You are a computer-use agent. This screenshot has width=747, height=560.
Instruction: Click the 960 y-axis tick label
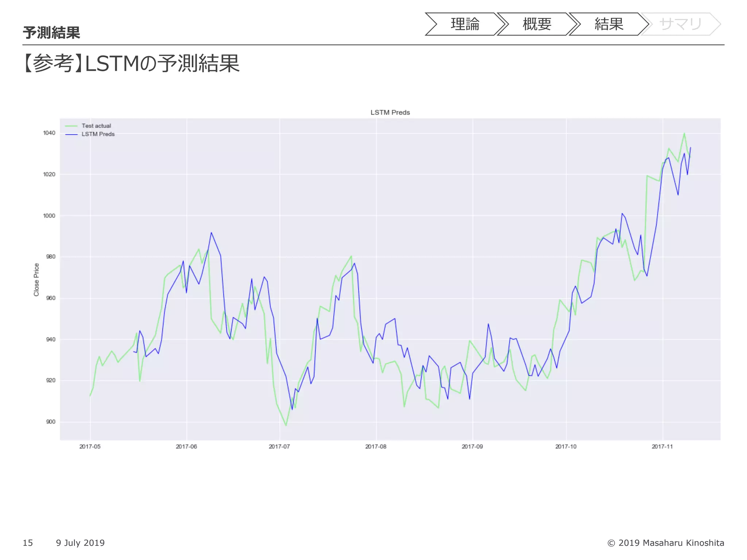[51, 298]
